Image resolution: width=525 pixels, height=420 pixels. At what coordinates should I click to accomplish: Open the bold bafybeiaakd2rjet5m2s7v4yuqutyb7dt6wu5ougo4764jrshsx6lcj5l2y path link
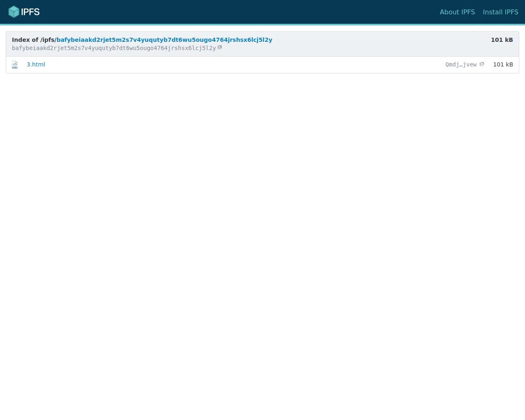(164, 40)
